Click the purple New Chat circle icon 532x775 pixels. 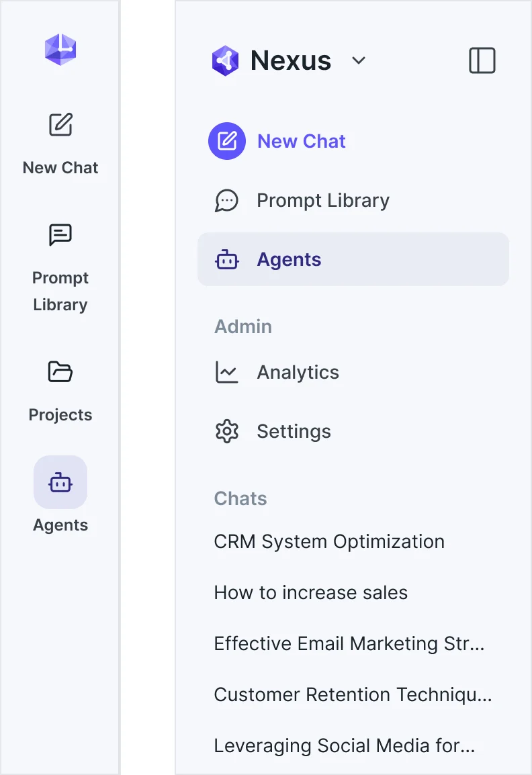tap(227, 141)
